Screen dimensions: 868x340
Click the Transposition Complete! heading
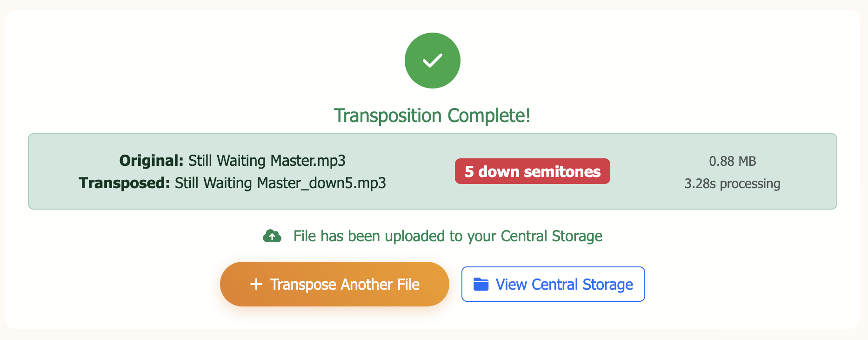tap(432, 116)
